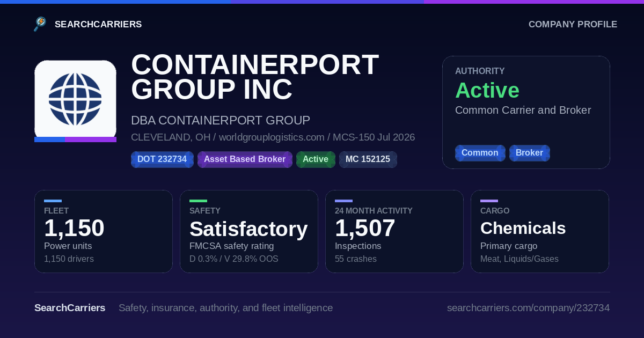
Task: Click the Meat, Liquids/Gases cargo text
Action: 519,259
